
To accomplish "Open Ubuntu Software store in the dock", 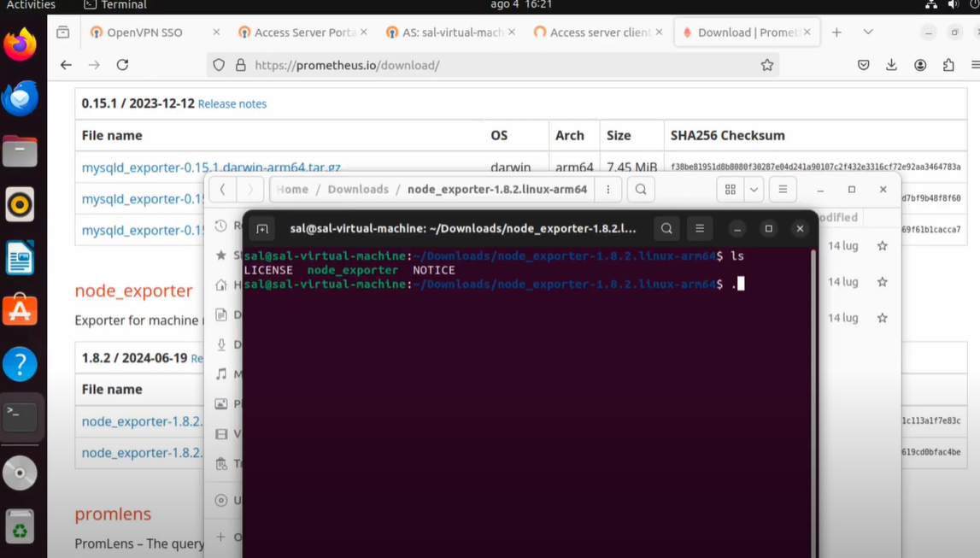I will click(20, 310).
